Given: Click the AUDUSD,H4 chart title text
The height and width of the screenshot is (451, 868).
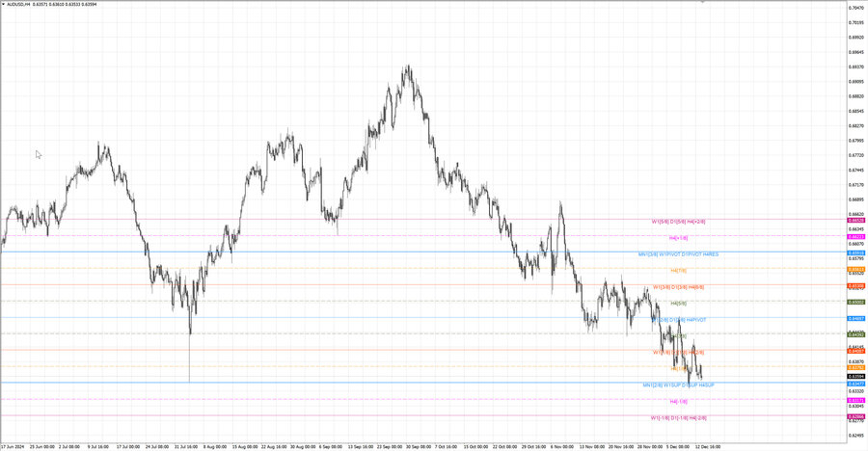Looking at the screenshot, I should [x=18, y=5].
